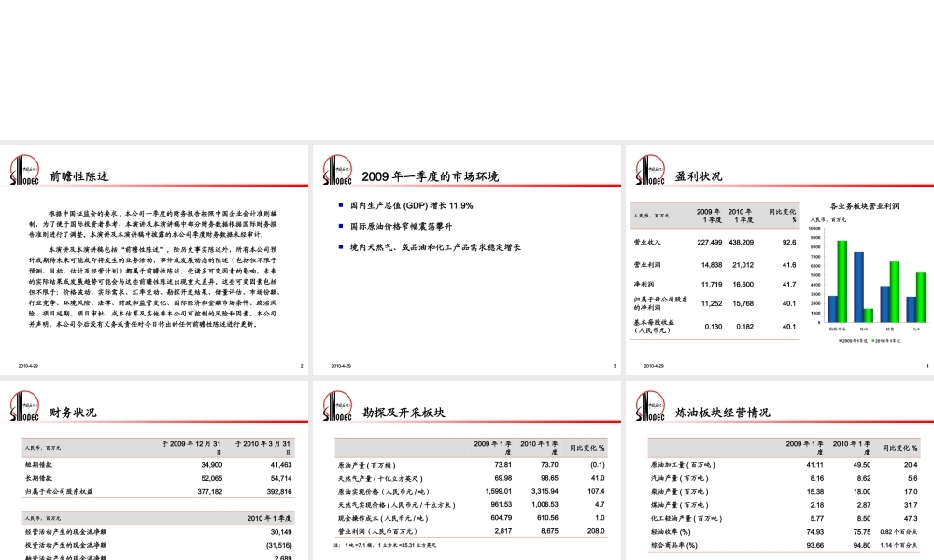Select the 化工轻油产量 change value 47.3
The width and height of the screenshot is (934, 560).
click(x=911, y=519)
